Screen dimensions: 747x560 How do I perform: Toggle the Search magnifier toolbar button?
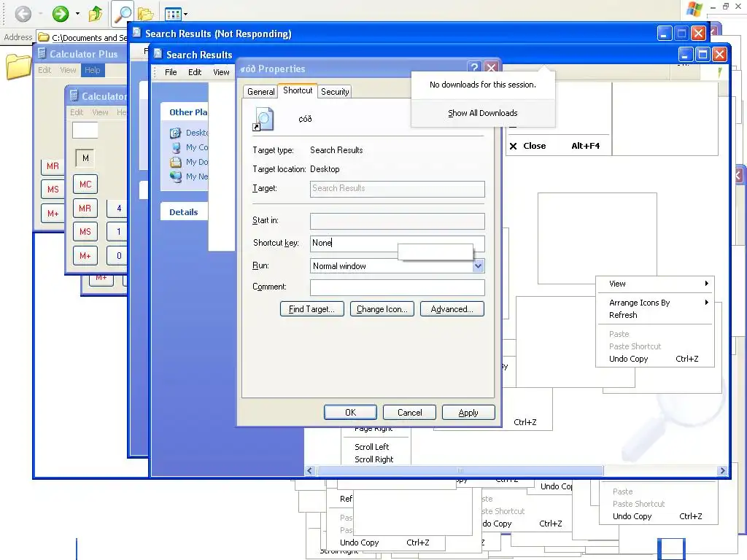(x=123, y=14)
